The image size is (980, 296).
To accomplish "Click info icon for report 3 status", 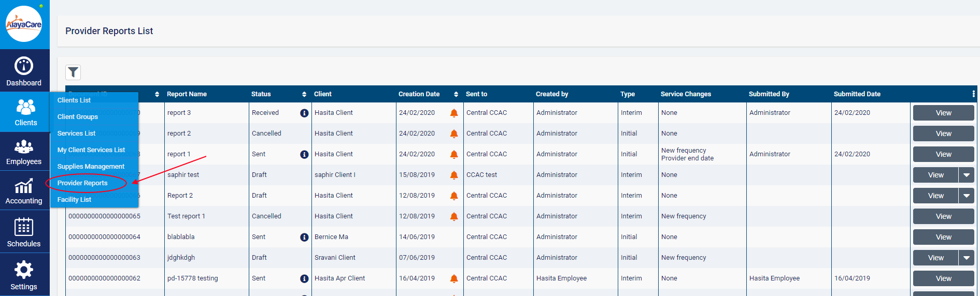I will 304,113.
